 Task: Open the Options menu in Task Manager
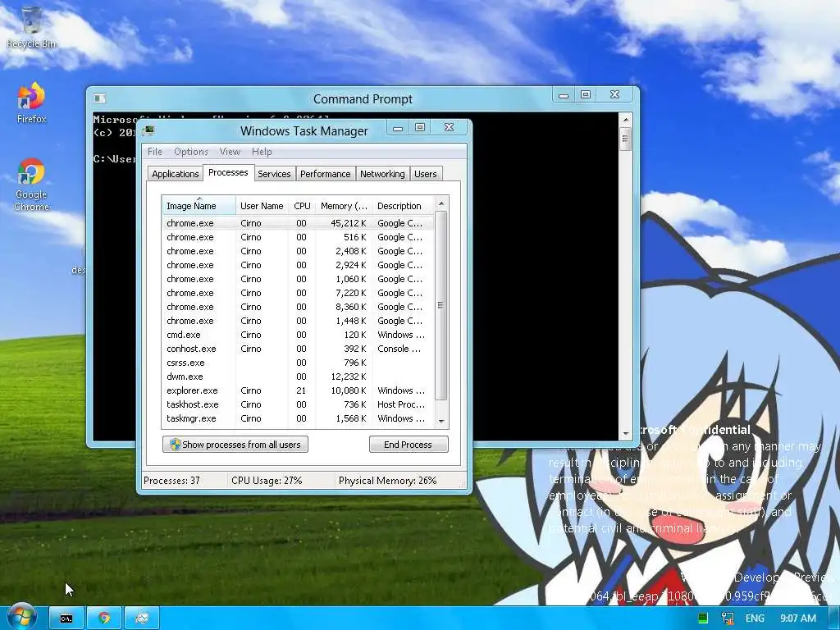[x=190, y=152]
